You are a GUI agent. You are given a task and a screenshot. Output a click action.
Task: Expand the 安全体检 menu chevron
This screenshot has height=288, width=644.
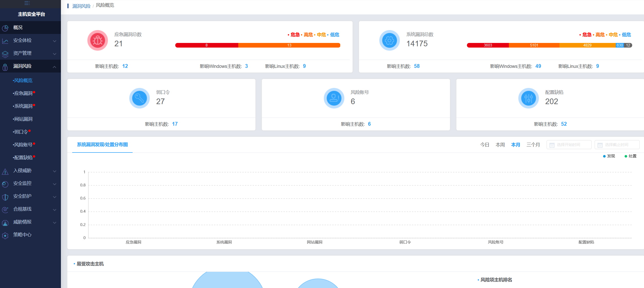point(54,41)
